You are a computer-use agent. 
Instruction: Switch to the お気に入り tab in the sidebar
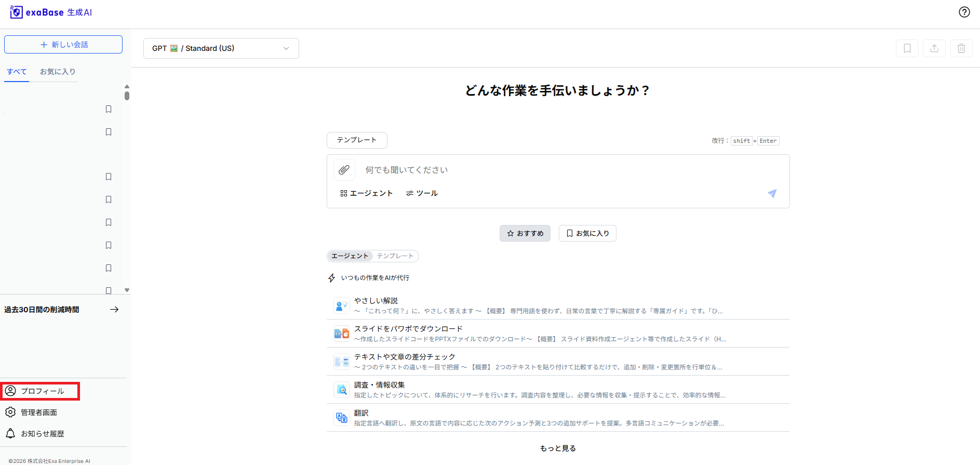(x=58, y=72)
